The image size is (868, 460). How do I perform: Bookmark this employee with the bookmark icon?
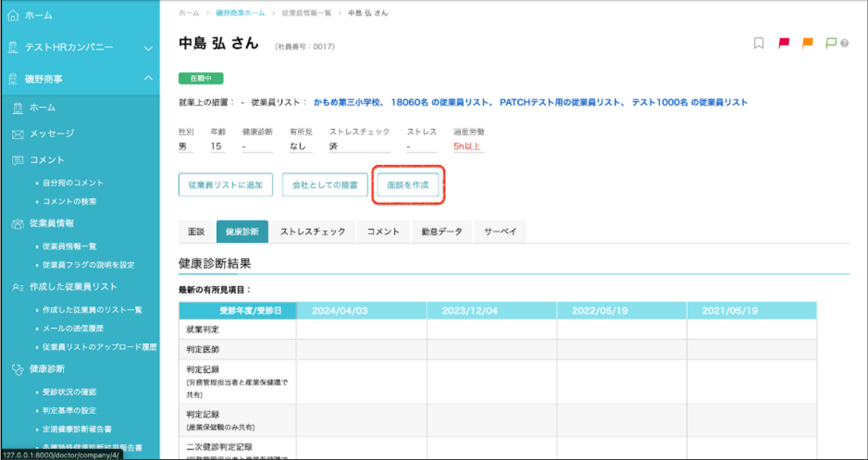[x=758, y=43]
